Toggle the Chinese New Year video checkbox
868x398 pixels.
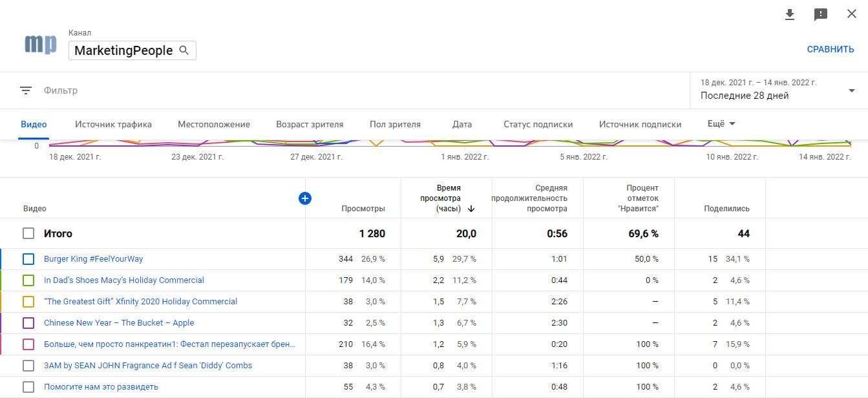tap(28, 323)
